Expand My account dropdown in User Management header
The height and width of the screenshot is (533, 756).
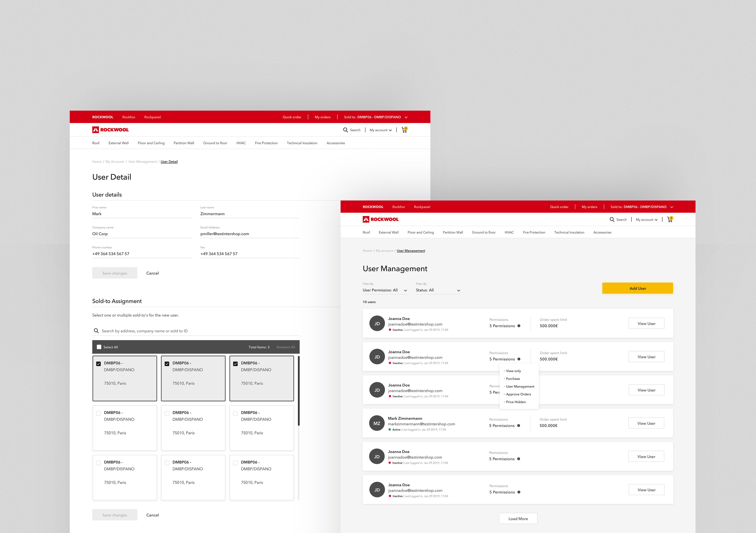646,220
